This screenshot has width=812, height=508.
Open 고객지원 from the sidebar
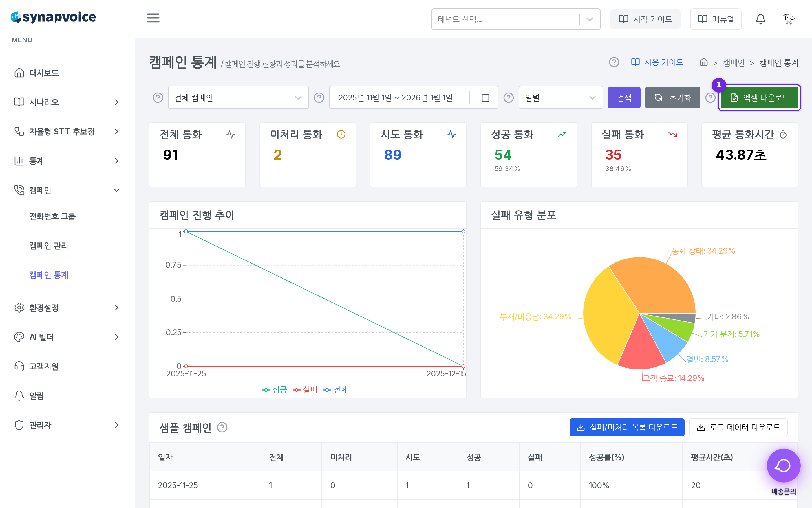click(67, 366)
